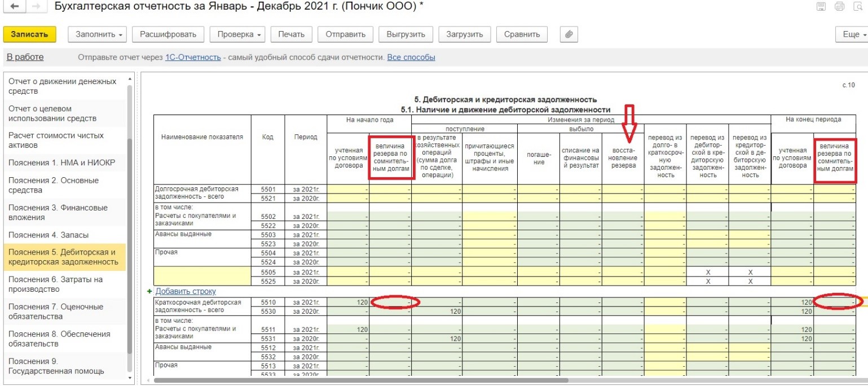Open the Еще dropdown menu
The width and height of the screenshot is (868, 386).
[x=853, y=34]
